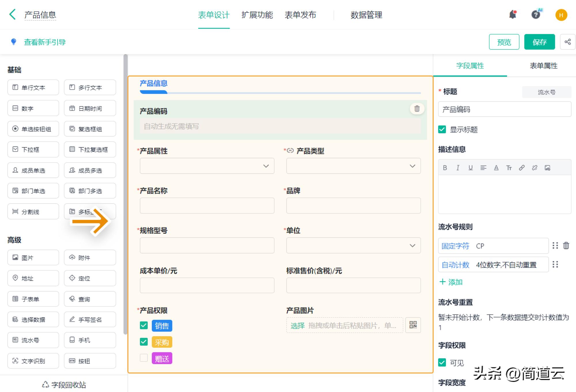This screenshot has width=576, height=392.
Task: Open 表单属性 panel tab
Action: (543, 66)
